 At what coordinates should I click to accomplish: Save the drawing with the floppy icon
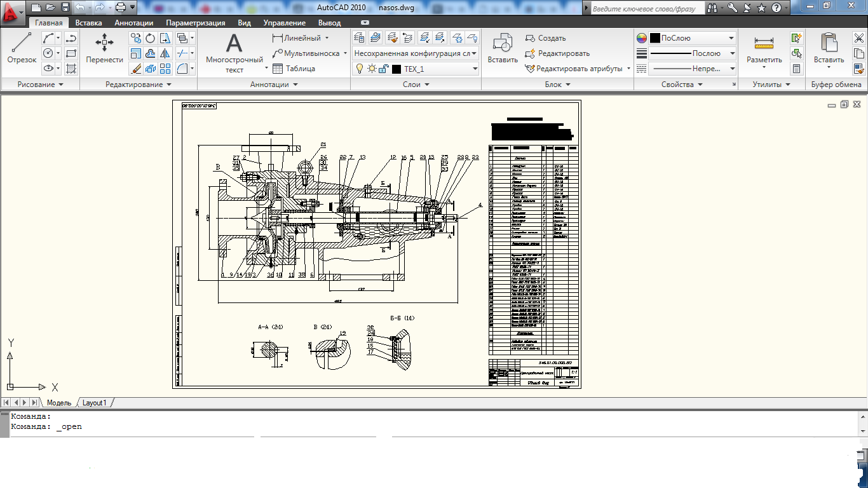(65, 8)
